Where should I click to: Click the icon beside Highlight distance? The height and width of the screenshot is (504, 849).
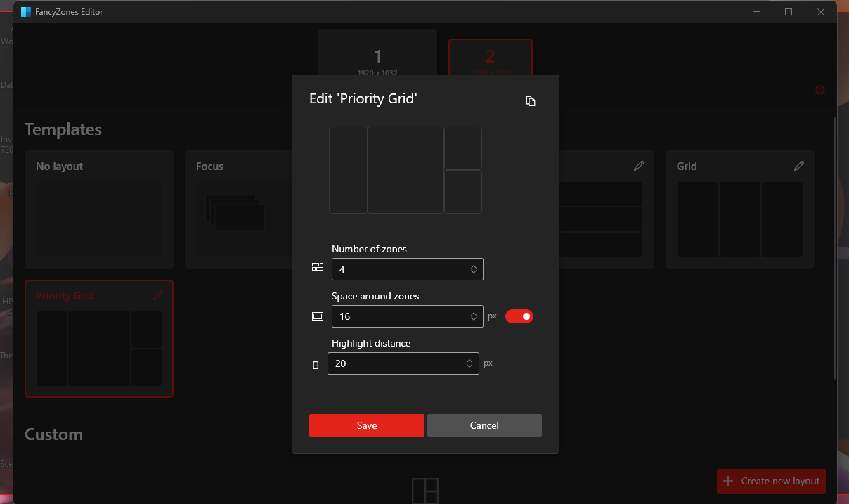tap(316, 364)
